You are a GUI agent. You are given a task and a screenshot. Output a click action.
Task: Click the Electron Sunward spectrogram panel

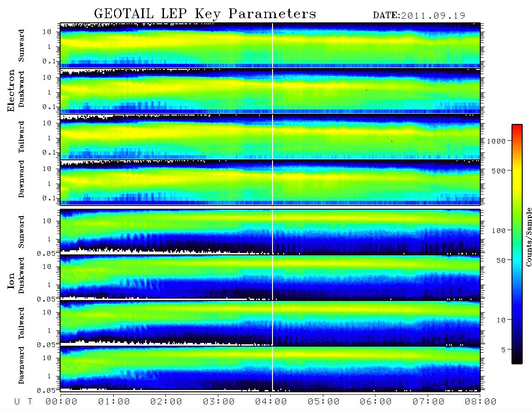tap(270, 45)
